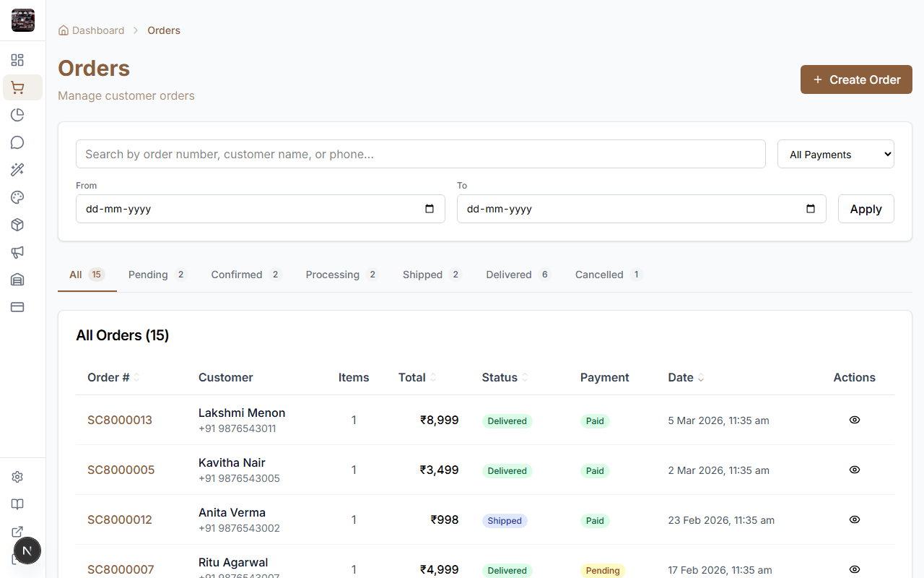Switch to the Cancelled tab
Image resolution: width=924 pixels, height=578 pixels.
pos(599,275)
